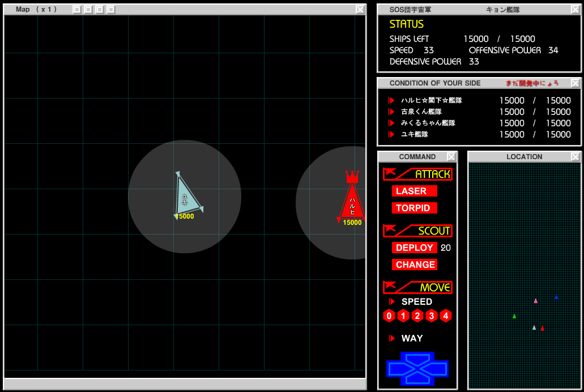Click the blue WAY direction pad
Viewport: 584px width, 392px height.
click(417, 369)
